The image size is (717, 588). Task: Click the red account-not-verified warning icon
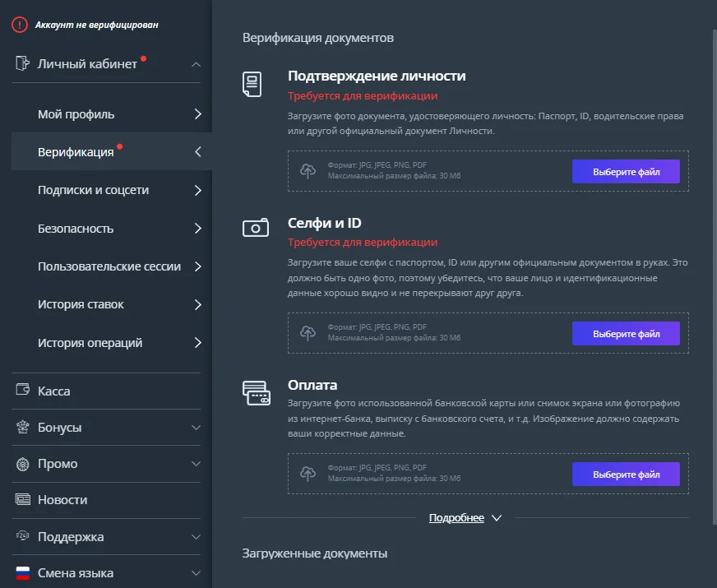[x=20, y=25]
